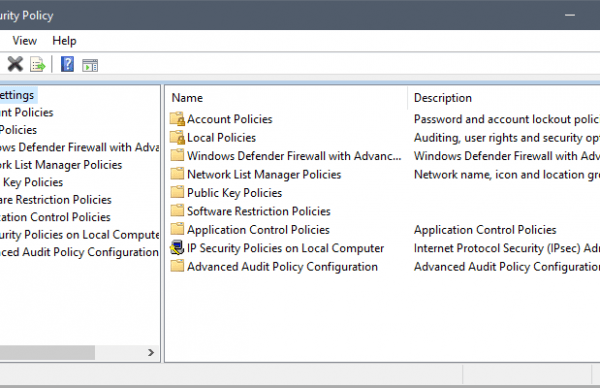Click the Public Key Policies folder icon
The image size is (600, 388).
[x=177, y=192]
